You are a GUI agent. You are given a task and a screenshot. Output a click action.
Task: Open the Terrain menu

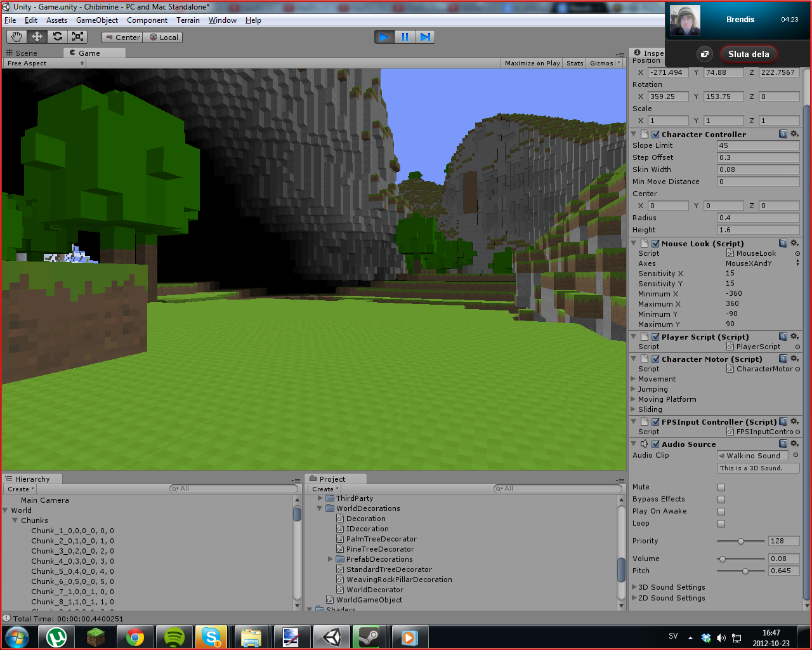(x=188, y=20)
